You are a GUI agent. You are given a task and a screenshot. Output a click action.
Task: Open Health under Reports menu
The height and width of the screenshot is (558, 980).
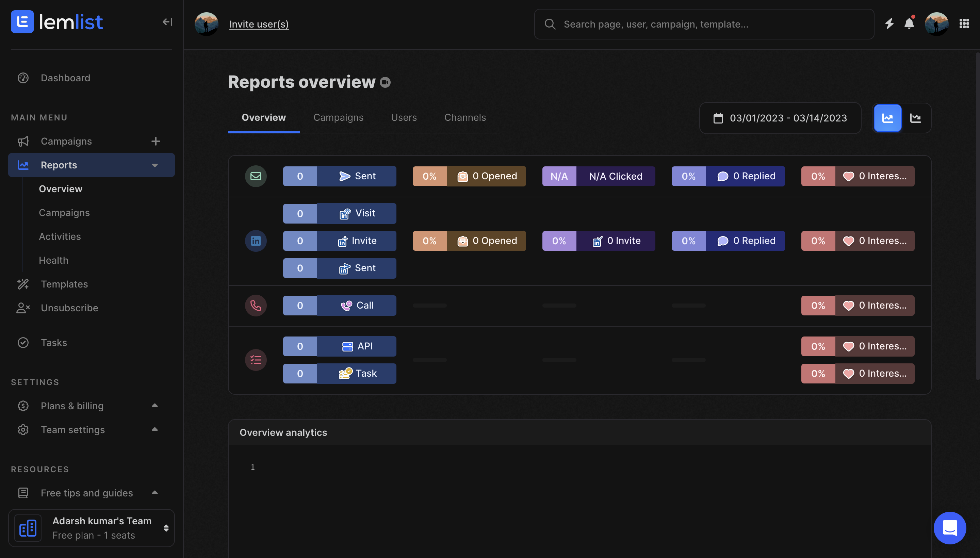(53, 260)
